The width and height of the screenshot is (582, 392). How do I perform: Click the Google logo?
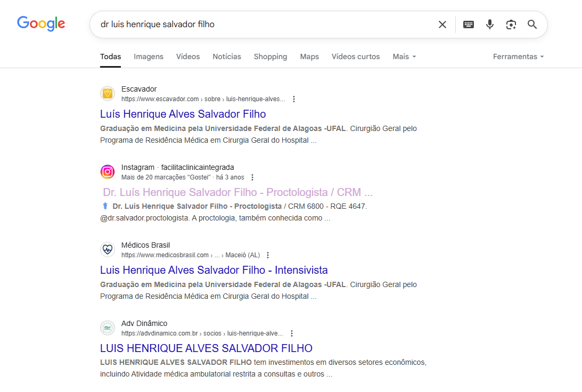pos(41,24)
